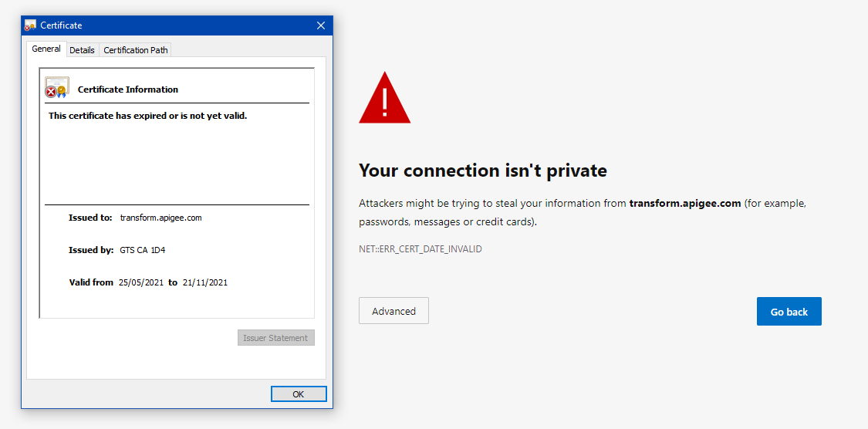Click the Issued to value transform.apigee.com

pyautogui.click(x=161, y=218)
